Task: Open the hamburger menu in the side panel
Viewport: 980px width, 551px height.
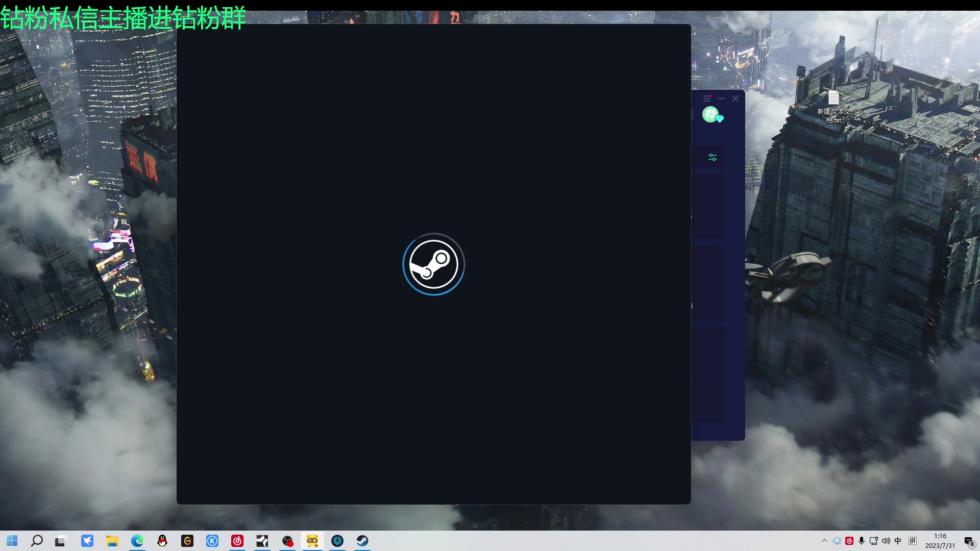Action: click(707, 98)
